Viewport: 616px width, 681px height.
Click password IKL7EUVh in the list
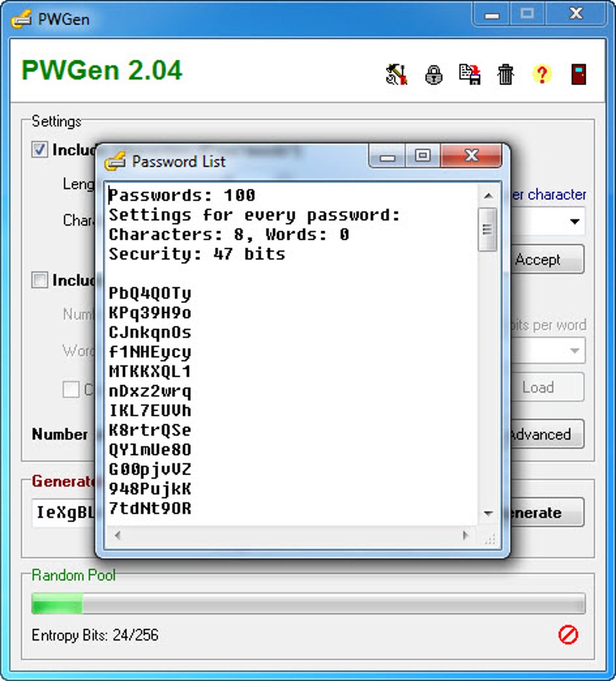pos(150,411)
